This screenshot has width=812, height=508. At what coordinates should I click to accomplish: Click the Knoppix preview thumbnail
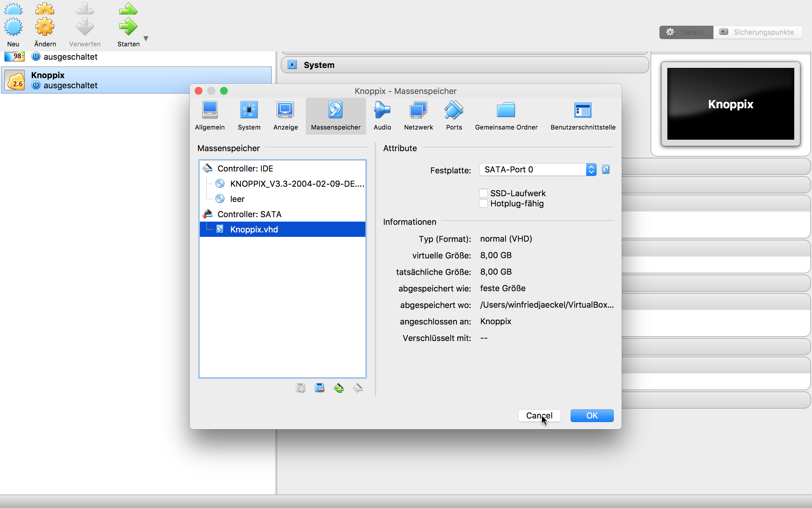point(730,104)
